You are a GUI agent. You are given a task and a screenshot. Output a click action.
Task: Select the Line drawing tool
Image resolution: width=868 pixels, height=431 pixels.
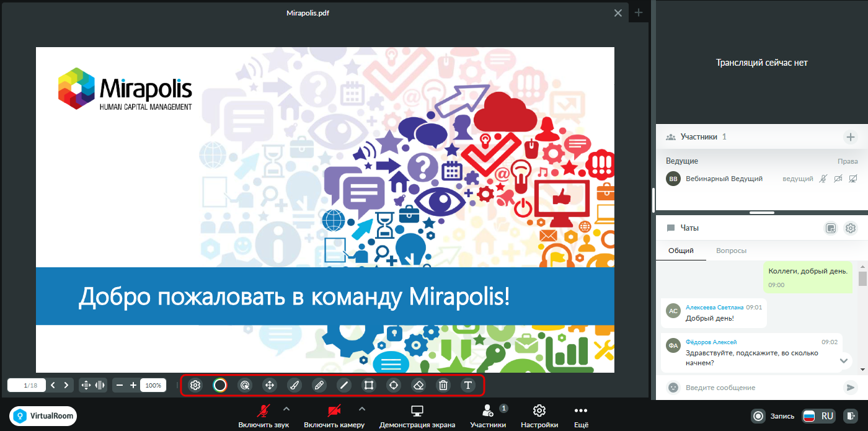click(344, 385)
